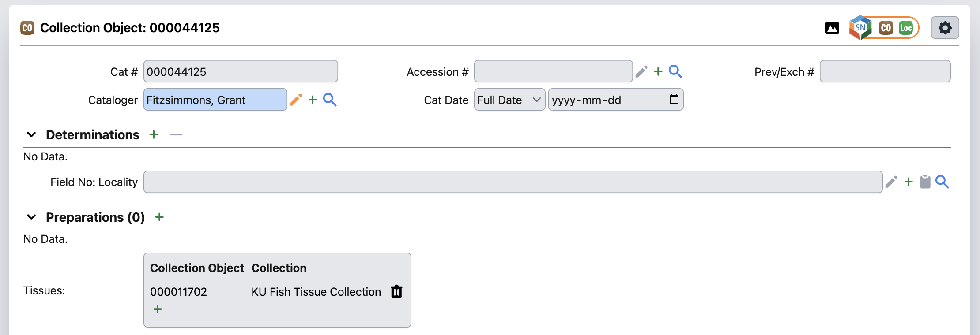Edit the Cataloger with pencil icon

point(296,100)
